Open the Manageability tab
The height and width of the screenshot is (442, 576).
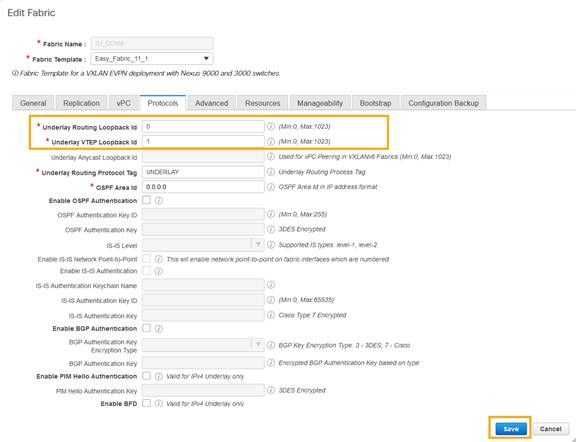click(x=320, y=103)
